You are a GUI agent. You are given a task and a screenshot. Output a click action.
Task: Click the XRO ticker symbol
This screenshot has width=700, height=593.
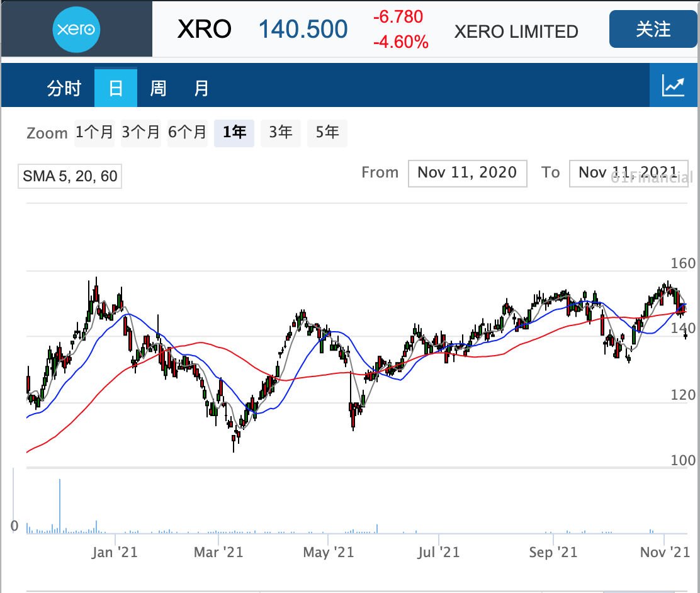pyautogui.click(x=204, y=30)
